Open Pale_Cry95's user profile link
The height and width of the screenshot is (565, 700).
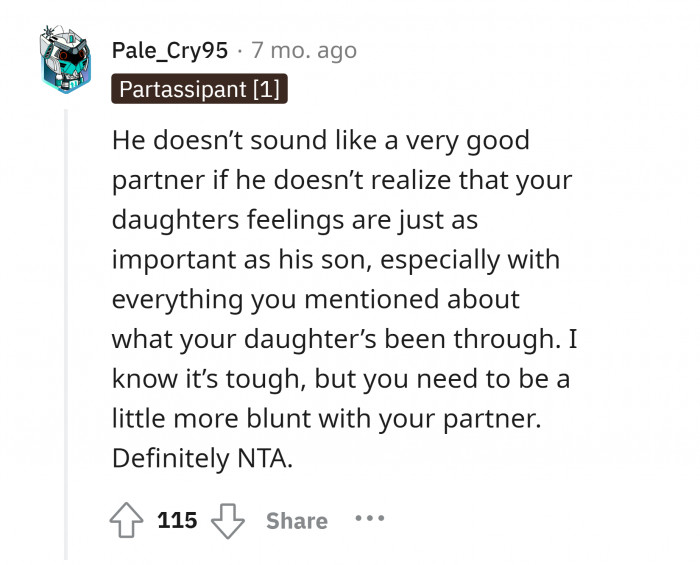[171, 50]
